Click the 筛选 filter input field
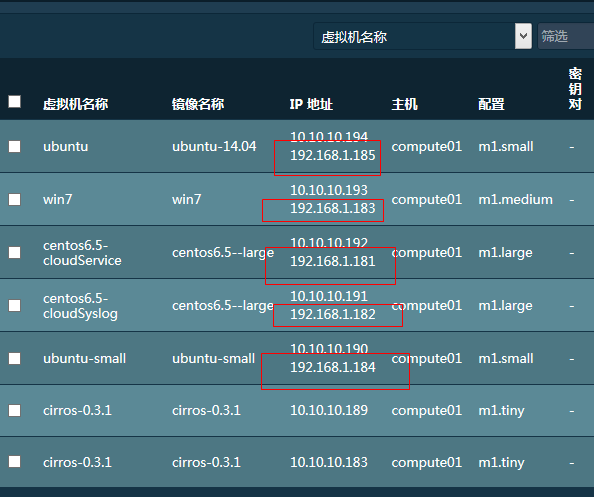Screen dimensions: 594x497 [x=566, y=36]
